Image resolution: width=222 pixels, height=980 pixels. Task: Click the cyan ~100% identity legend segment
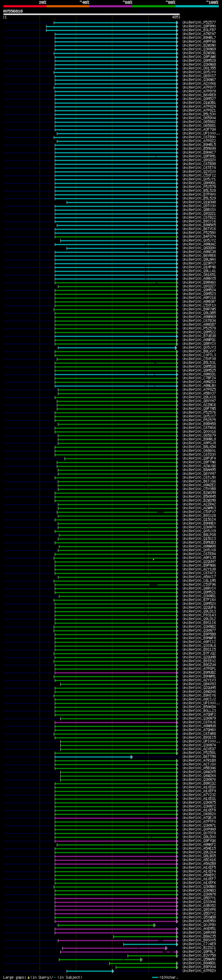tap(197, 6)
